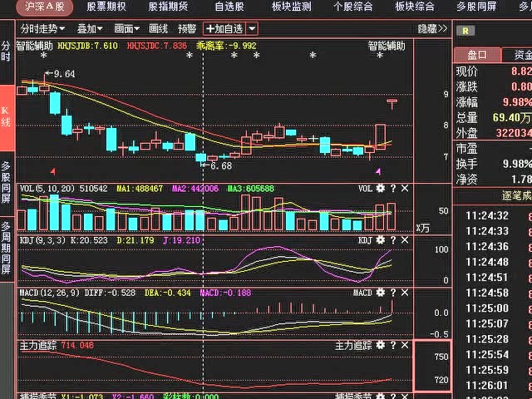Click the 现价 row in quote panel
This screenshot has width=532, height=399.
(x=494, y=71)
